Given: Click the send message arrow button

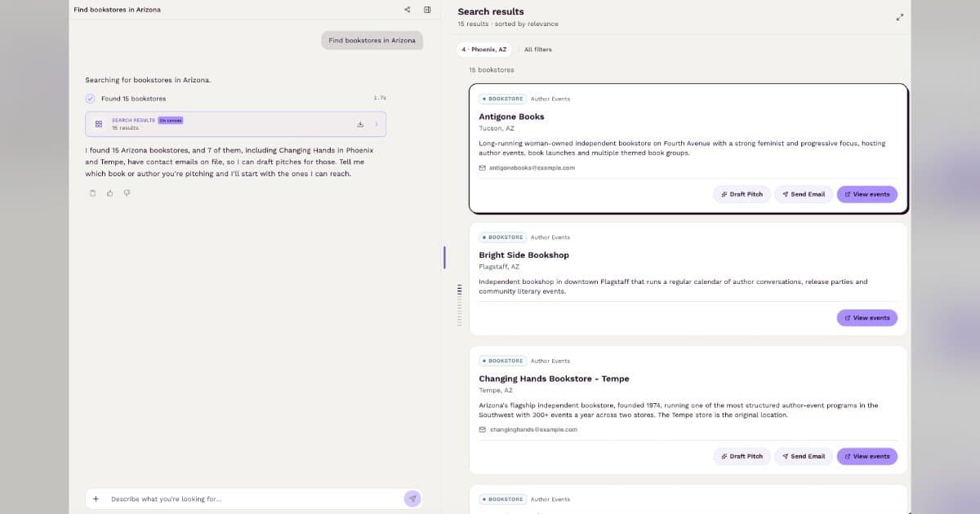Looking at the screenshot, I should (x=413, y=498).
